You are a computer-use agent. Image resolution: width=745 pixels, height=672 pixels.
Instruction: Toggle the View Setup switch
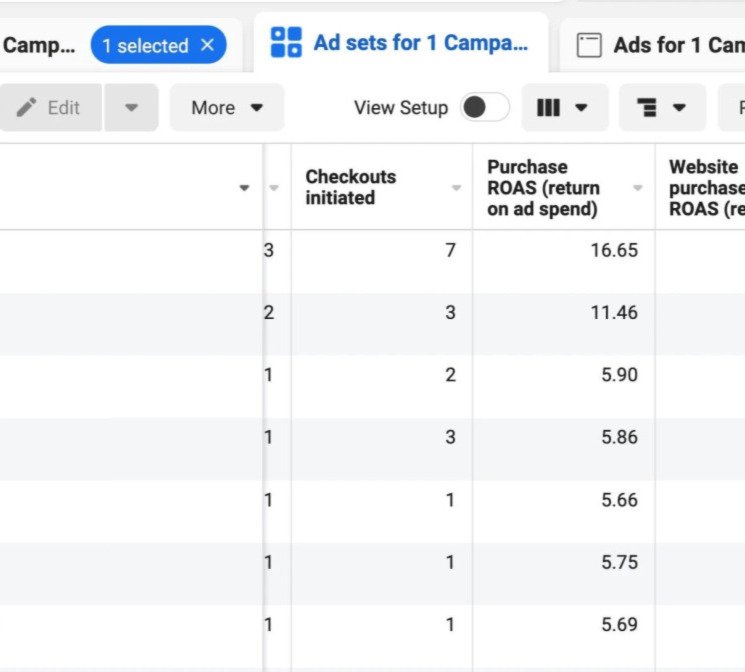(485, 107)
